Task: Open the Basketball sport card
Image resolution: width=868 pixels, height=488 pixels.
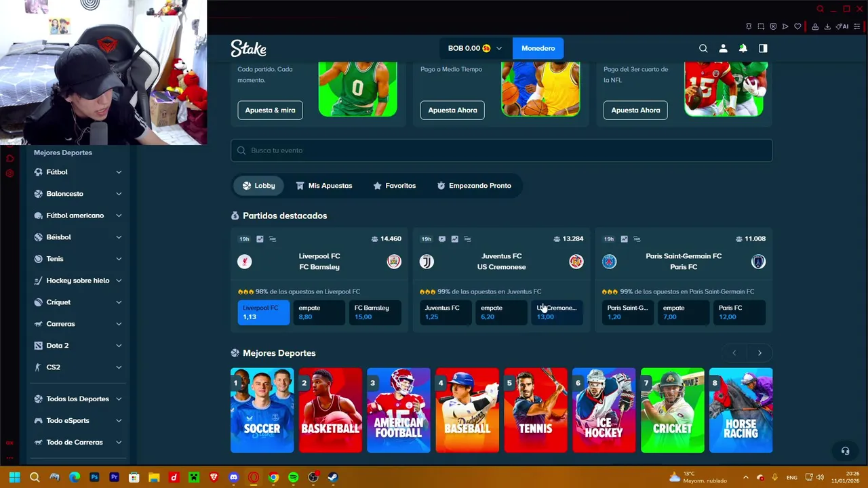Action: tap(330, 410)
